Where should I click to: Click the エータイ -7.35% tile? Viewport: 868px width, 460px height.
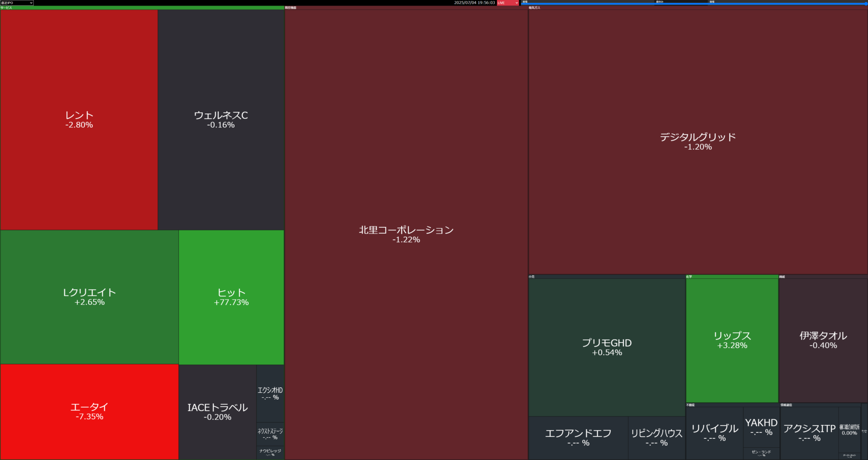tap(90, 412)
